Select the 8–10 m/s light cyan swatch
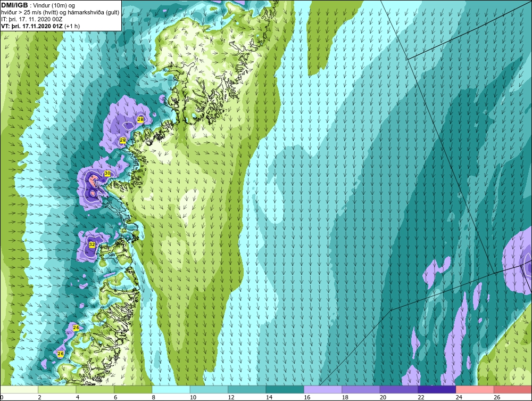The width and height of the screenshot is (532, 401). [x=171, y=389]
